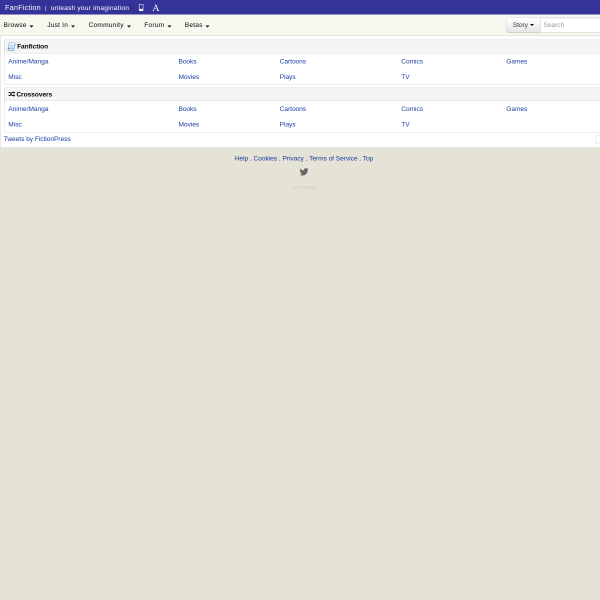
Task: Click the Crossovers section heading
Action: (x=34, y=95)
